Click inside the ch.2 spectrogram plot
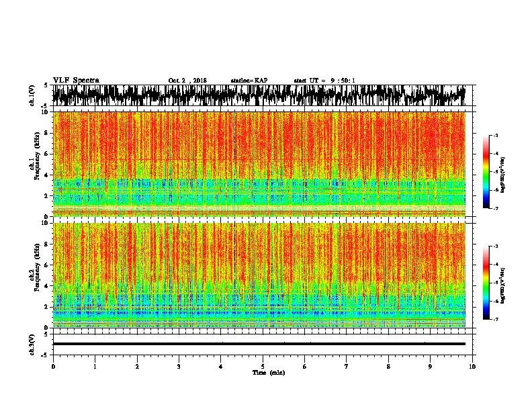 pyautogui.click(x=259, y=275)
